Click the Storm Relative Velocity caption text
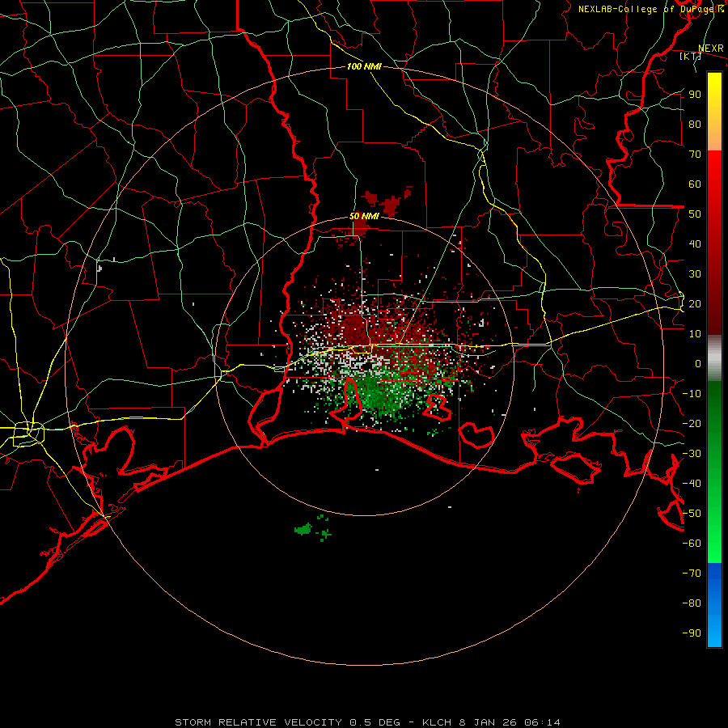Screen dimensions: 728x728 (367, 722)
